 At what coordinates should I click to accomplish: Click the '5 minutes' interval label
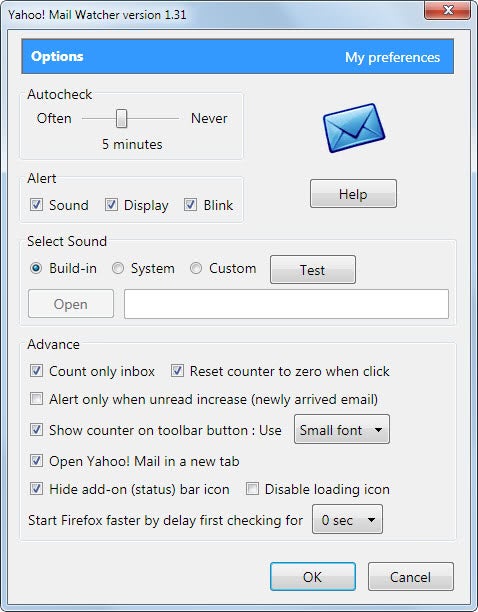132,144
